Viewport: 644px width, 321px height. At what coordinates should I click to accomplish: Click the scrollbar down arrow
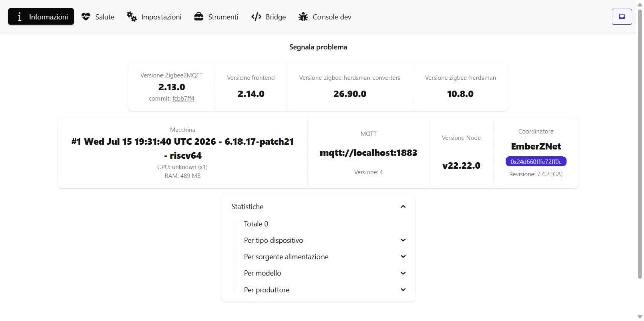point(640,316)
